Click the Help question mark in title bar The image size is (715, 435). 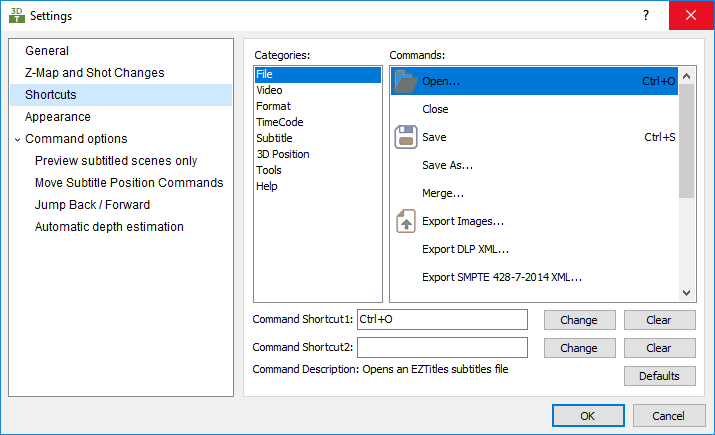tap(645, 15)
